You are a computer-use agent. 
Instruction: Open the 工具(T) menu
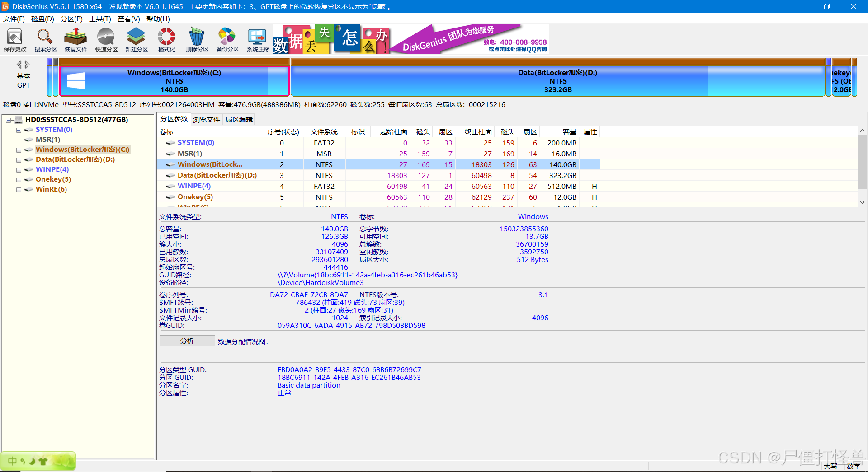pyautogui.click(x=100, y=19)
